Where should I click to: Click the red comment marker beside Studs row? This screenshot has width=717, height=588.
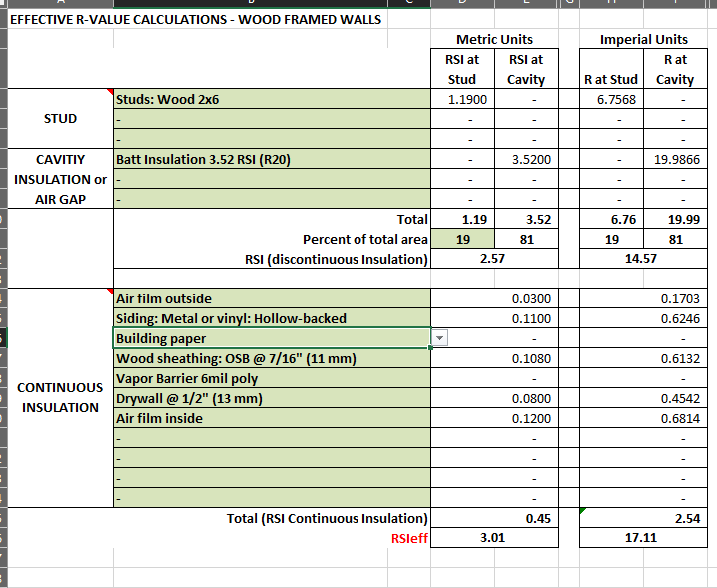(110, 92)
